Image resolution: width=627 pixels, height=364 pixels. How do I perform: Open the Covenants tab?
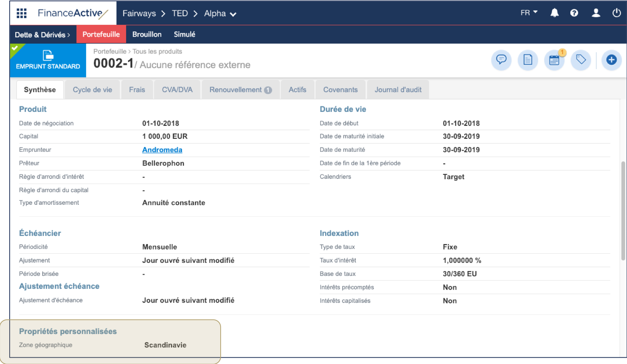(340, 89)
